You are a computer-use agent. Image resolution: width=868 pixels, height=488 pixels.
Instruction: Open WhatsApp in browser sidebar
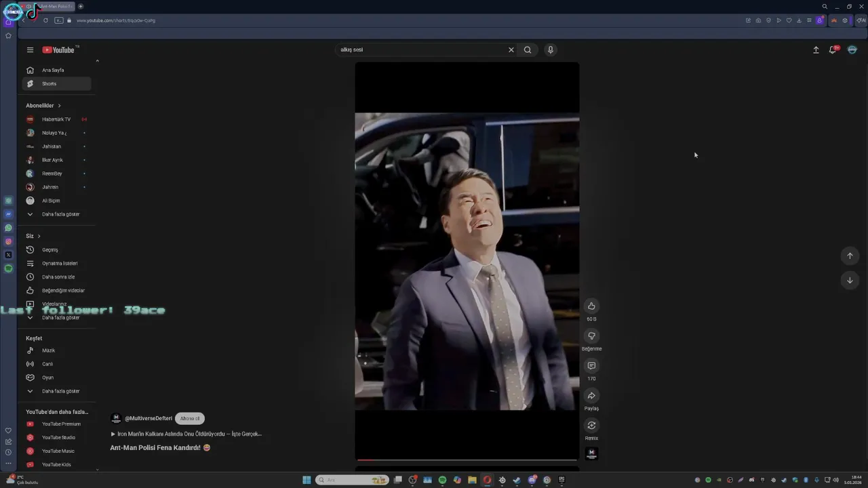[x=8, y=228]
